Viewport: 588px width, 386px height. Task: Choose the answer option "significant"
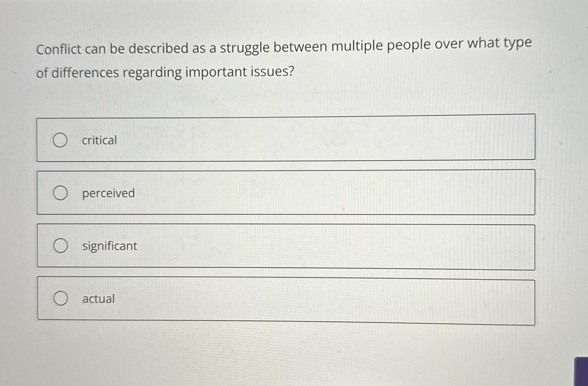click(109, 246)
